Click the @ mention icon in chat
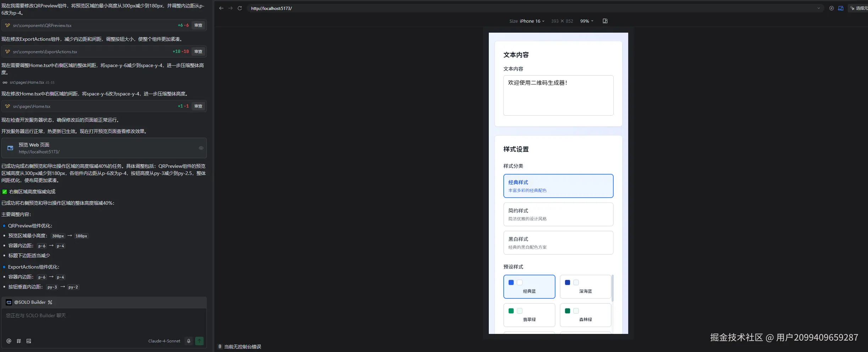This screenshot has height=352, width=868. tap(9, 341)
